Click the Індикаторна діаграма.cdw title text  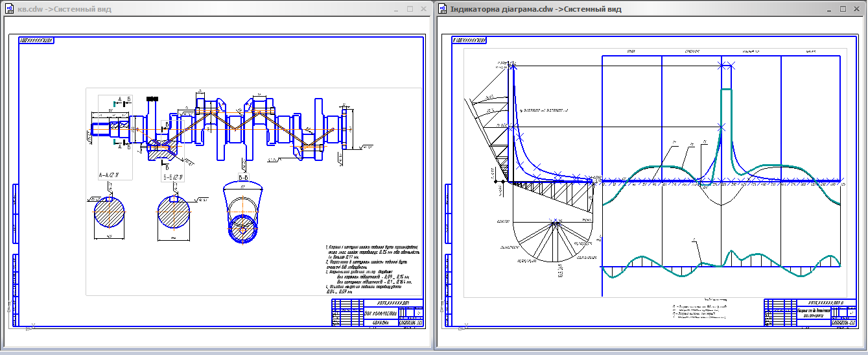pyautogui.click(x=535, y=9)
